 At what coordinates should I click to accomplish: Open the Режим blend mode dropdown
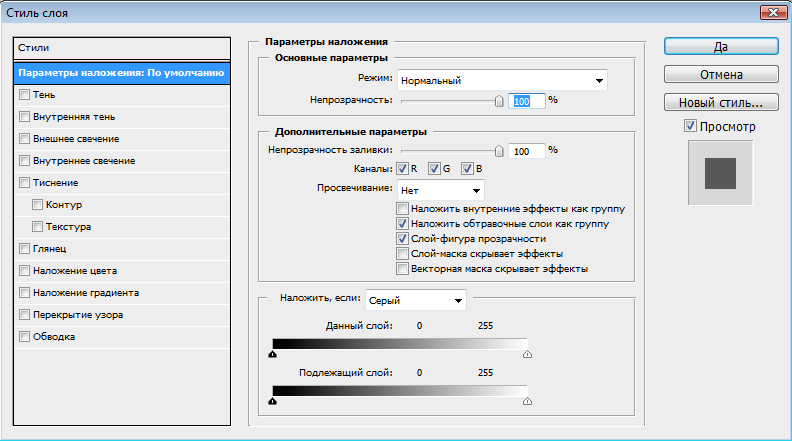click(502, 80)
